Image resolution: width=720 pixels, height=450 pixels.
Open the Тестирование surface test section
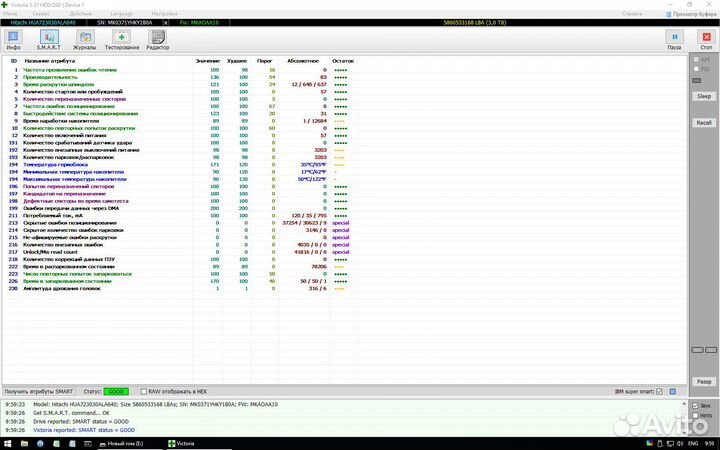pos(121,39)
